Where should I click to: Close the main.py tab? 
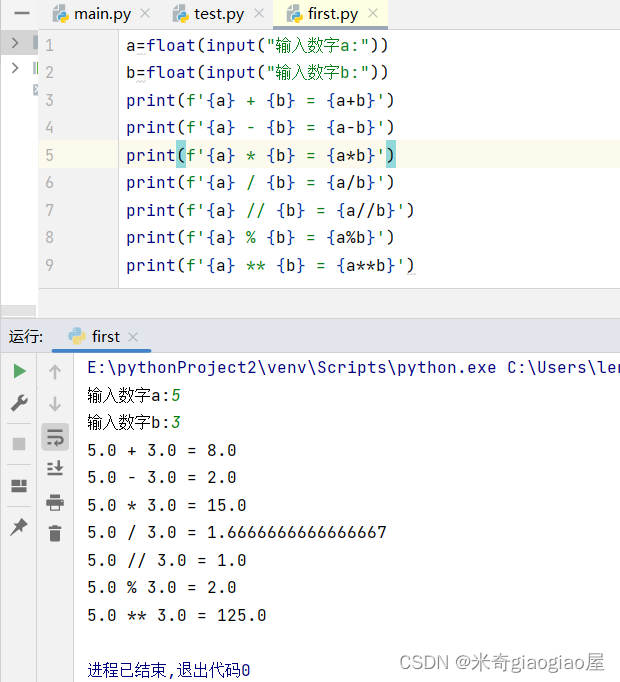(145, 14)
